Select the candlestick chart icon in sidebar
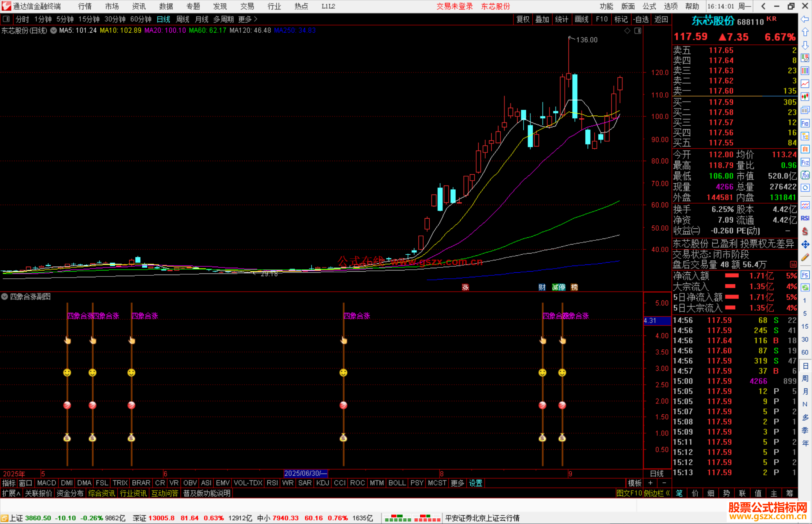 (805, 97)
